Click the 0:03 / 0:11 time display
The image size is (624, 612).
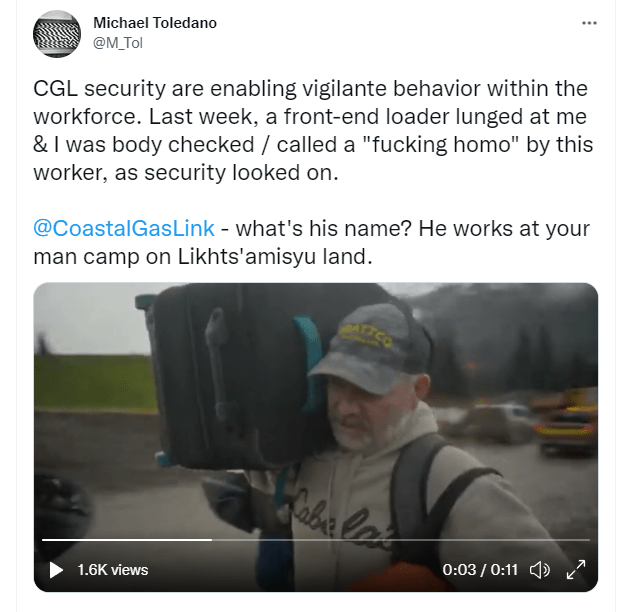[x=480, y=570]
